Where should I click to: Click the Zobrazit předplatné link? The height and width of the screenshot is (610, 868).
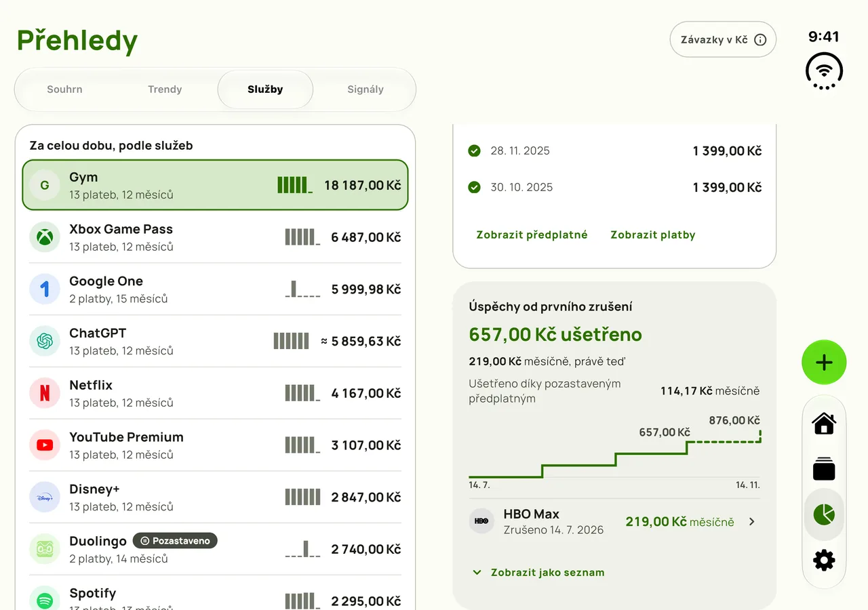pos(532,235)
